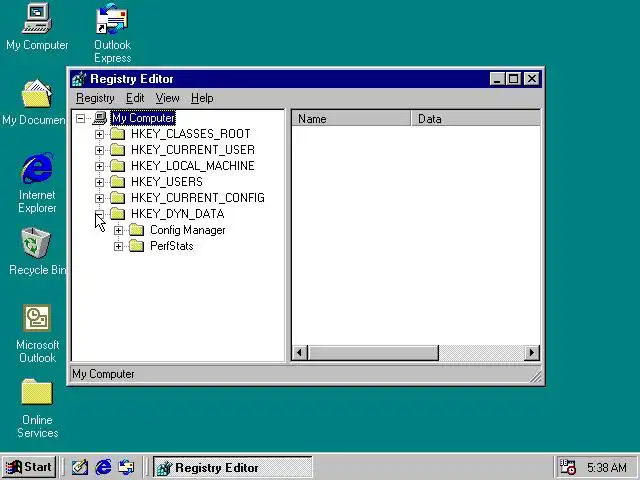Expand HKEY_CURRENT_USER key
Viewport: 640px width, 480px height.
tap(99, 150)
